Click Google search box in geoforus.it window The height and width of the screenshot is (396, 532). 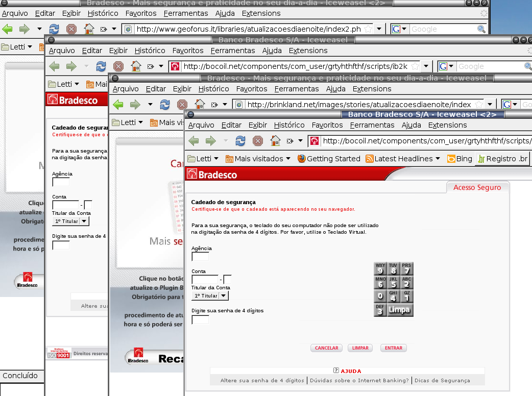(x=443, y=29)
